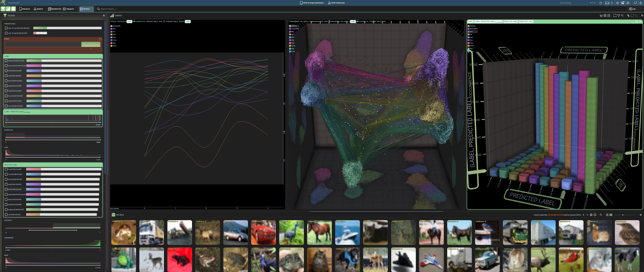Click the undo arrow icon
This screenshot has width=644, height=272.
591,3
